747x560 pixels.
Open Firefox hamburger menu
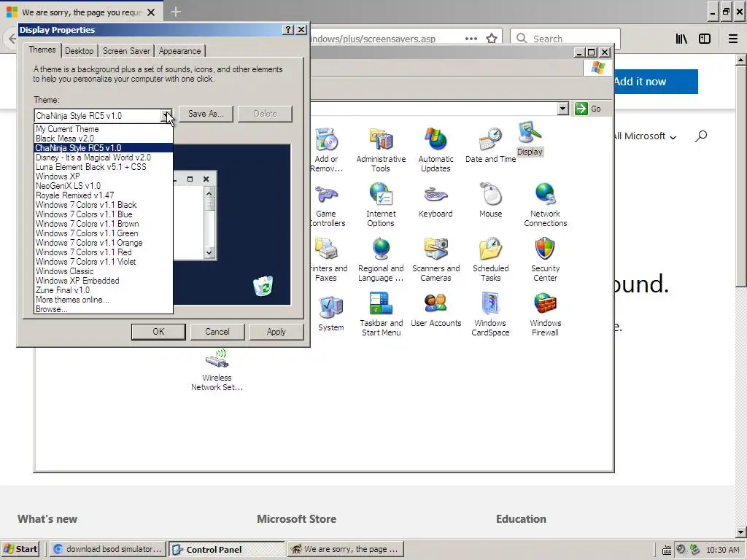tap(732, 39)
